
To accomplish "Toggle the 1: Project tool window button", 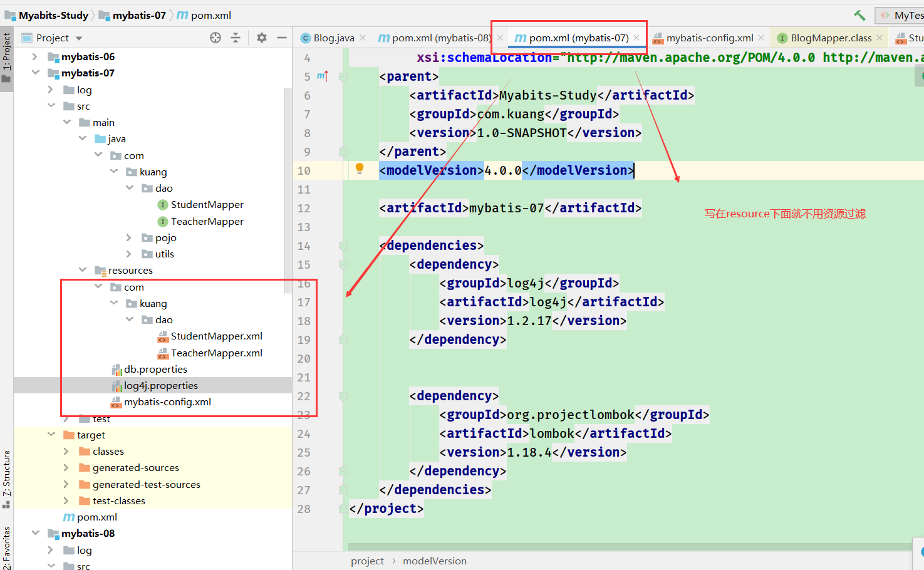I will [6, 58].
